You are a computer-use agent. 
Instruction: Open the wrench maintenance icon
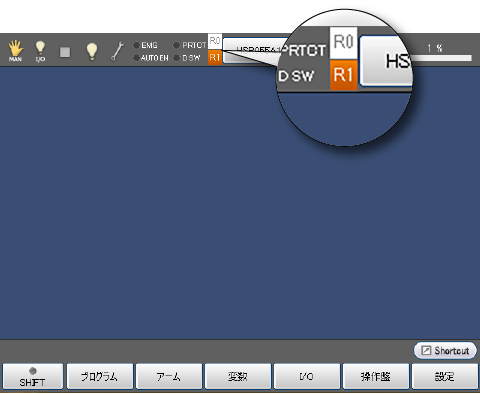[117, 51]
